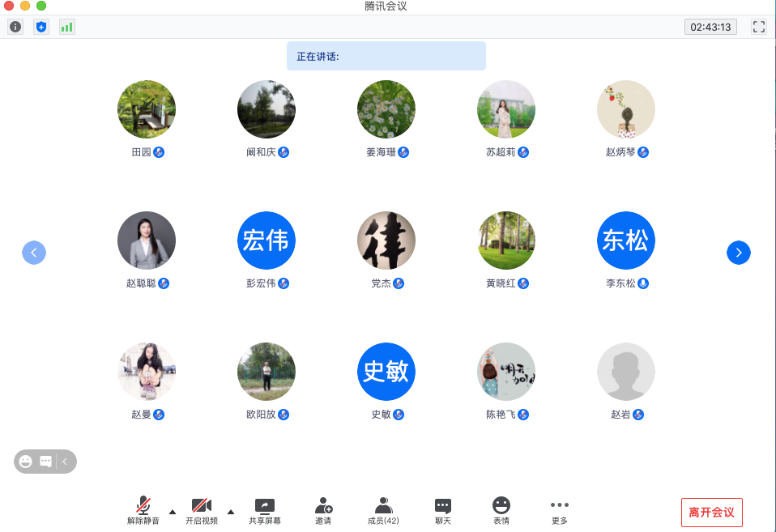Expand audio options arrow beside 解除静音
This screenshot has height=532, width=776.
click(x=172, y=512)
